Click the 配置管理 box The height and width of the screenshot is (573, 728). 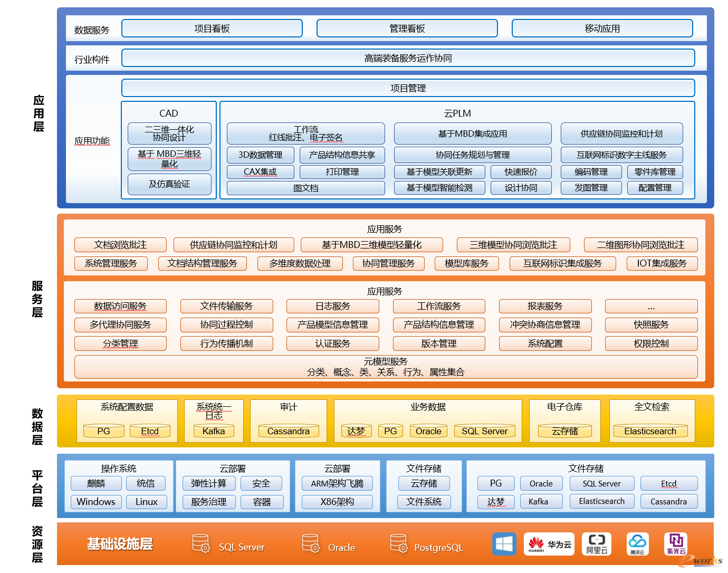655,188
